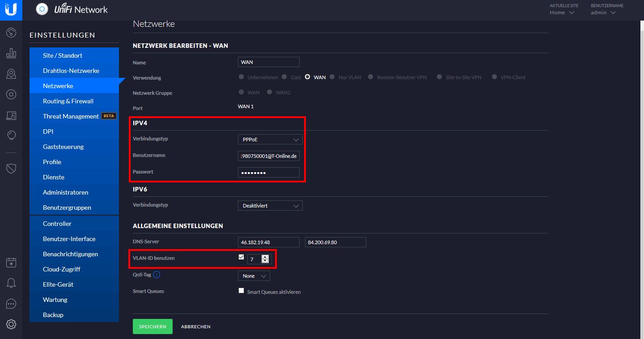Open Benutzer-Interface settings
Viewport: 644px width, 339px height.
coord(74,239)
